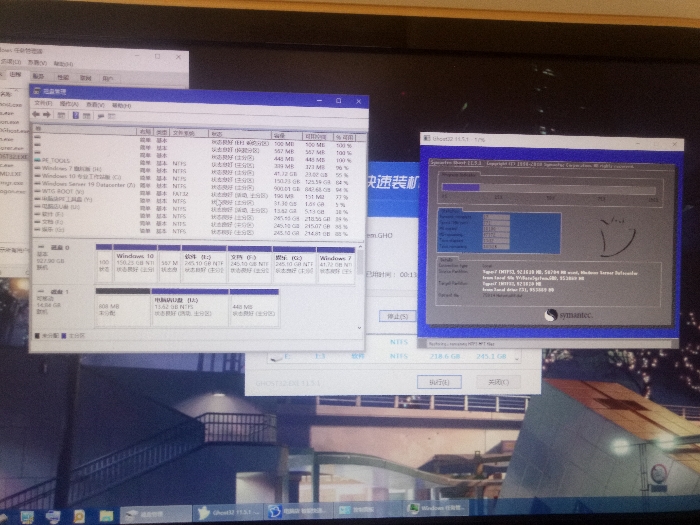Image resolution: width=700 pixels, height=525 pixels.
Task: Click the Disk Management taskbar button
Action: point(150,513)
